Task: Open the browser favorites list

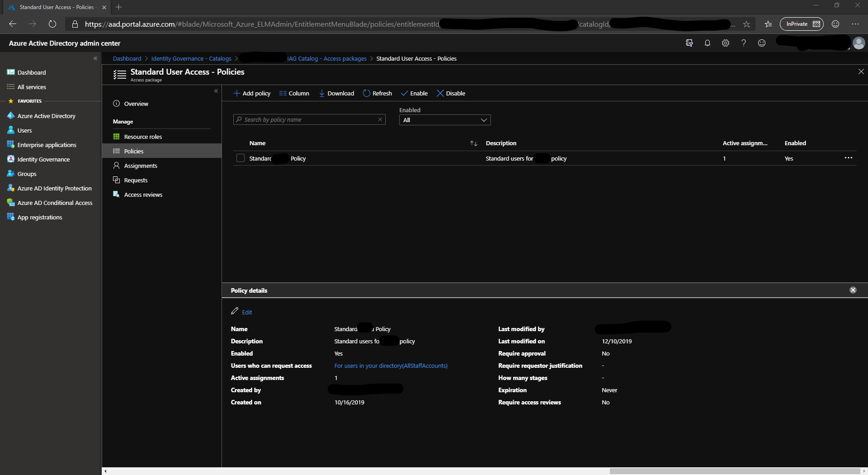Action: point(768,24)
